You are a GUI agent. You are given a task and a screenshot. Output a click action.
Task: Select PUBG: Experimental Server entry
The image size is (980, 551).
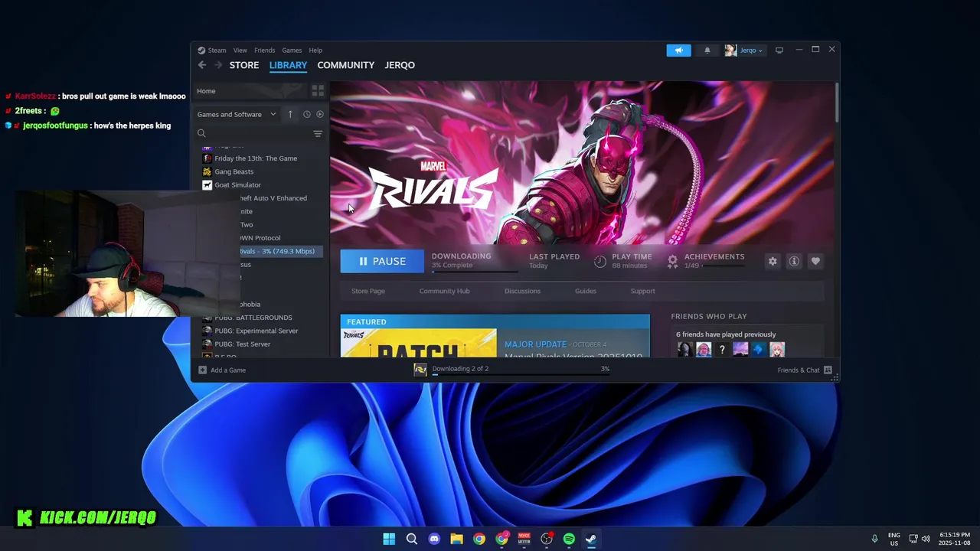pos(256,331)
